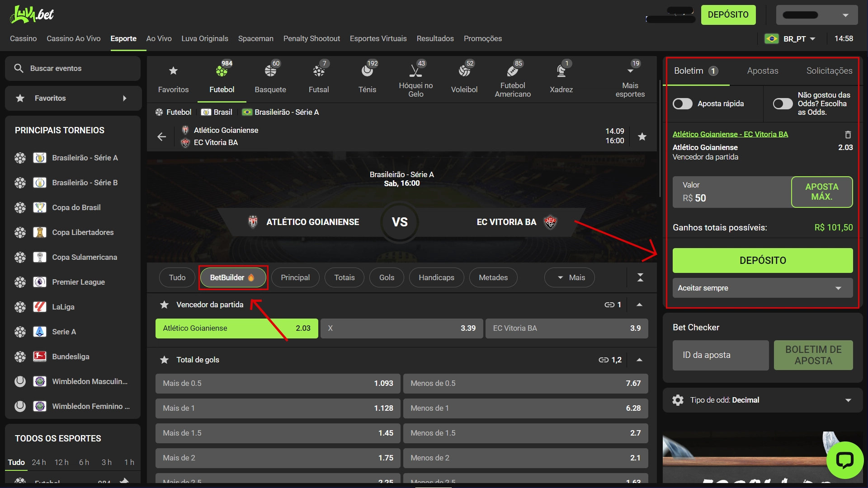This screenshot has width=868, height=488.
Task: Open the Aceitar sempre dropdown
Action: coord(762,288)
